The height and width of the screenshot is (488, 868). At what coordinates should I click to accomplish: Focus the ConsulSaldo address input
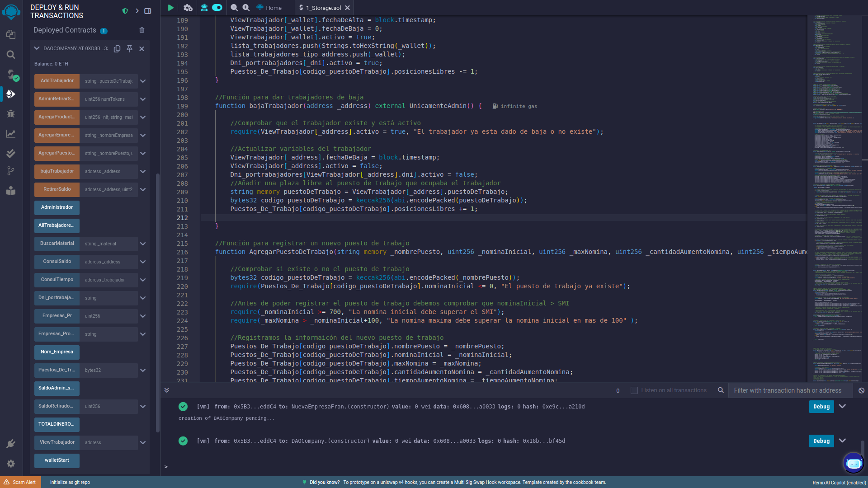click(108, 262)
